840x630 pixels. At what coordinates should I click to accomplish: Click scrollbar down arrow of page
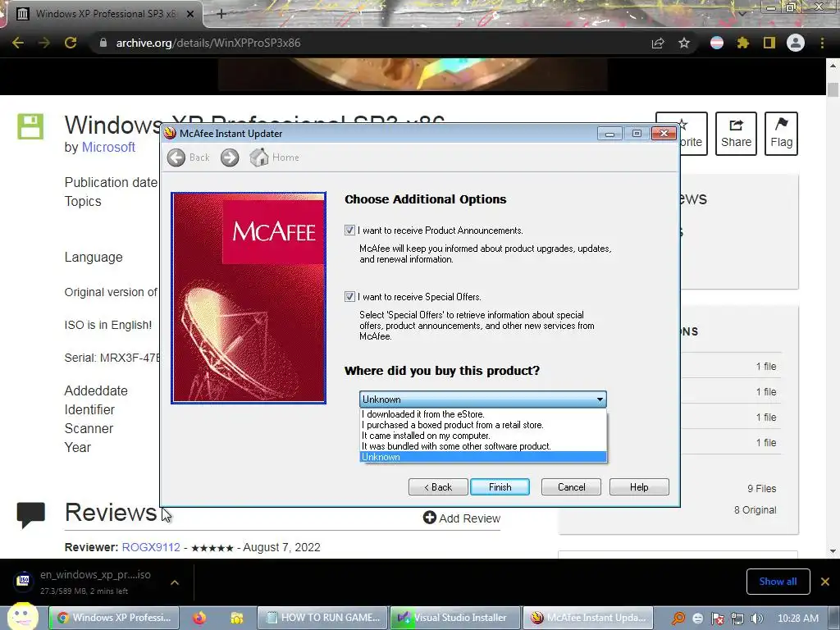833,550
